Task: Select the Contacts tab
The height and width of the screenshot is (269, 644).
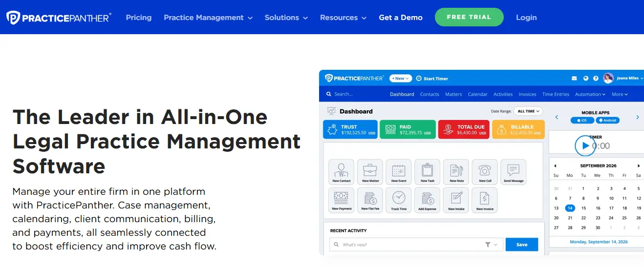Action: pos(429,94)
